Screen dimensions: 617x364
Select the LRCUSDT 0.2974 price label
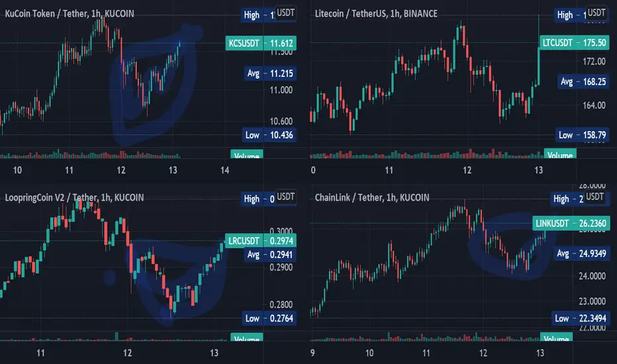(x=260, y=241)
